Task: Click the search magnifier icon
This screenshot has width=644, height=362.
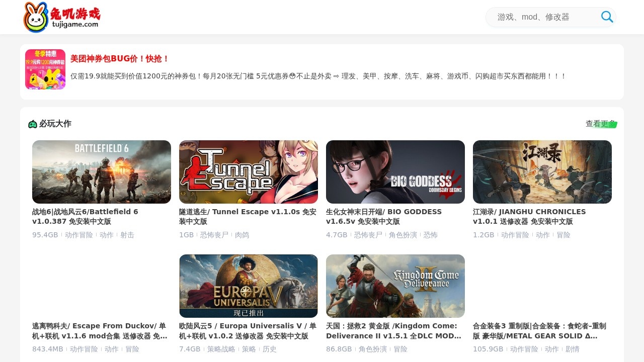Action: [x=607, y=17]
